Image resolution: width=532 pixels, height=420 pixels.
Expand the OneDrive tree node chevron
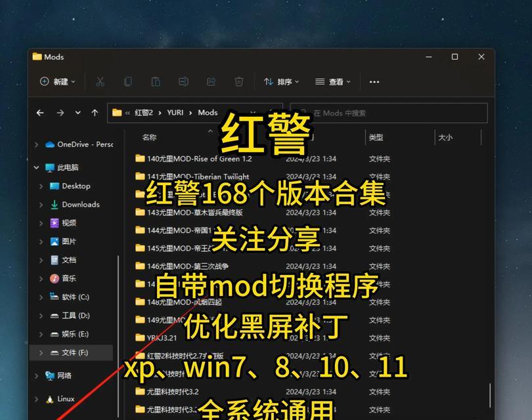[36, 145]
